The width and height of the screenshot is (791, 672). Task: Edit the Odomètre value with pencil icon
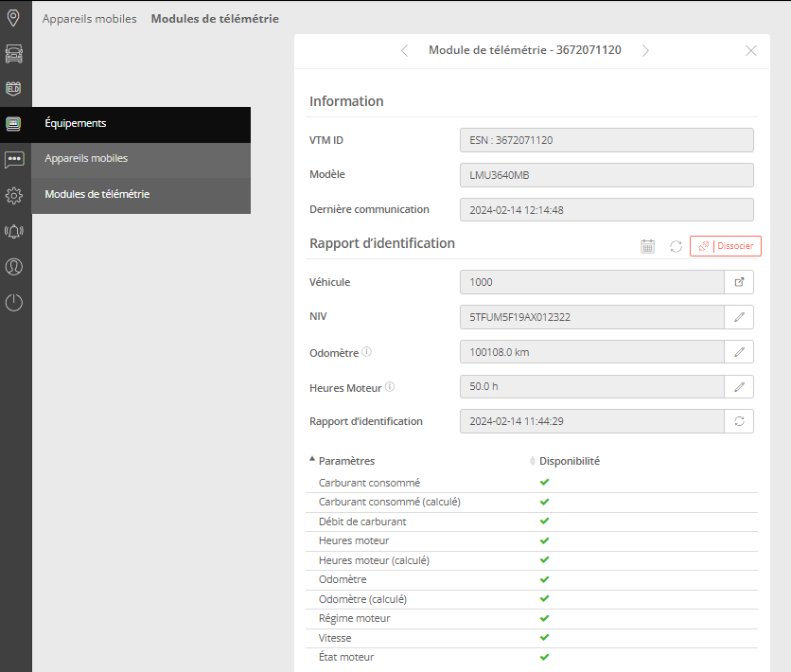(739, 352)
